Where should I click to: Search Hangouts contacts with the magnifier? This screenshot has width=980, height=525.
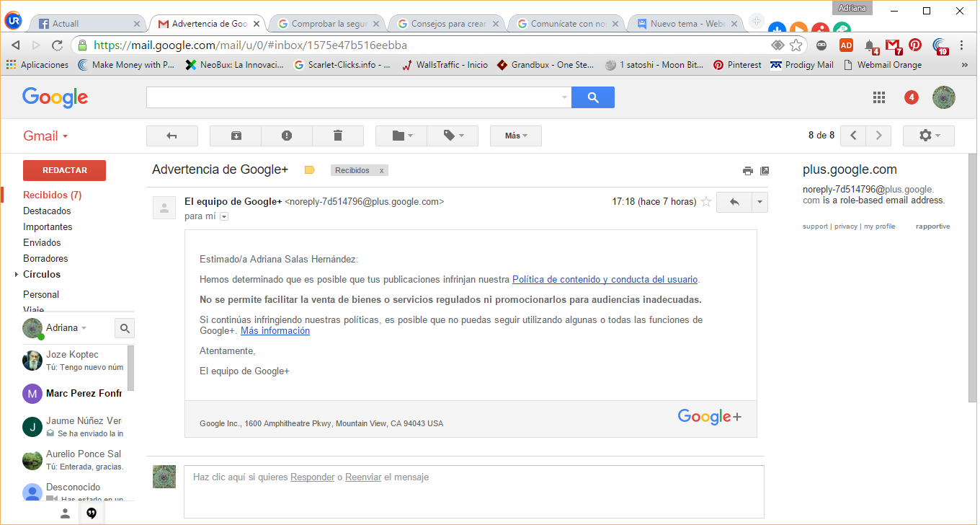point(125,329)
